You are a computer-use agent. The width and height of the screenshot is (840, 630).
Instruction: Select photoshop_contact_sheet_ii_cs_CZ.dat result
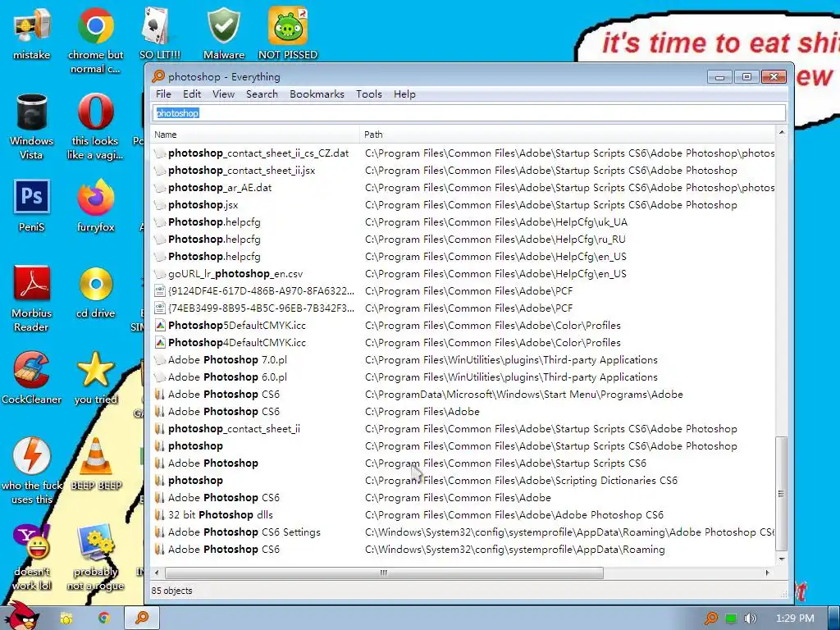(x=463, y=153)
